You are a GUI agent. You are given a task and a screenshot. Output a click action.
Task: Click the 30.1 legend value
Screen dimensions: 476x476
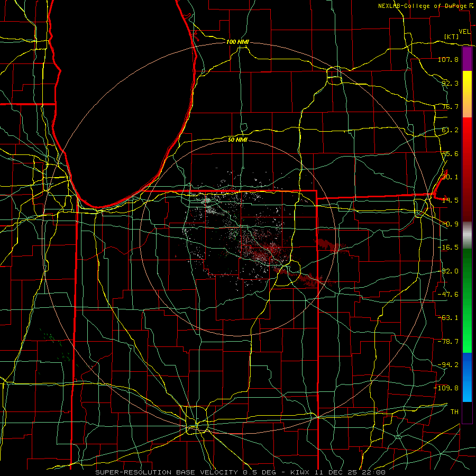[450, 177]
